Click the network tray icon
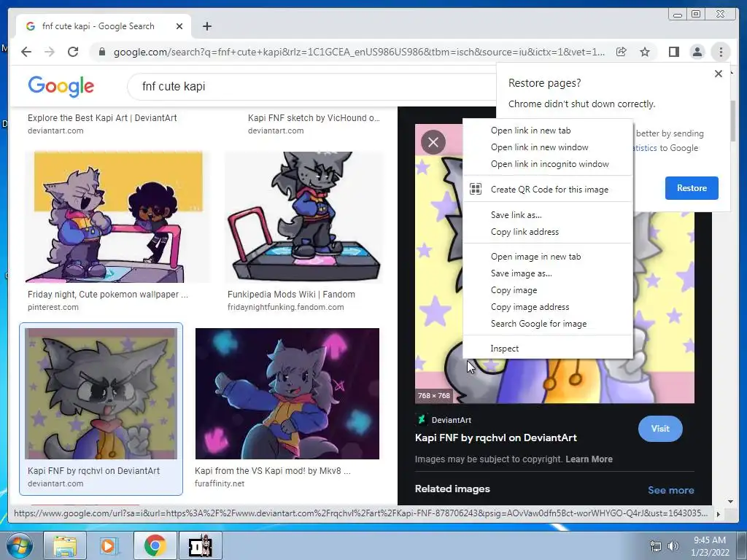This screenshot has width=747, height=560. click(656, 545)
